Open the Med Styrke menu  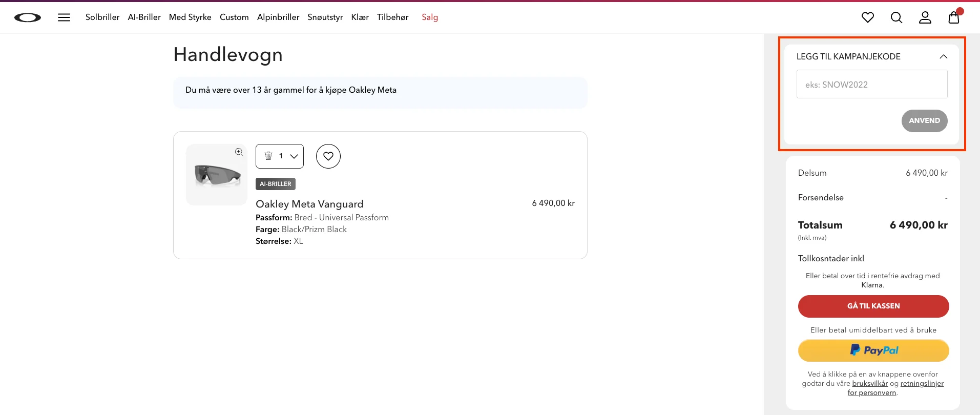pyautogui.click(x=190, y=17)
